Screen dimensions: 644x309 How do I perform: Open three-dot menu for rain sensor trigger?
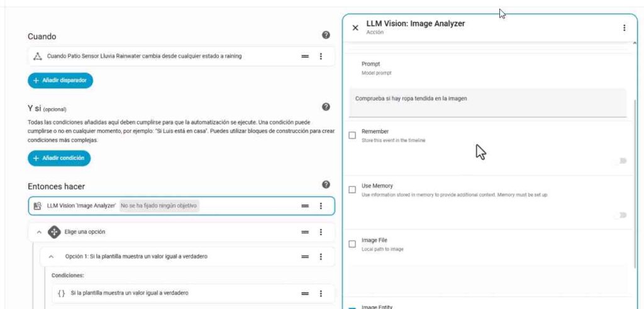[x=321, y=56]
